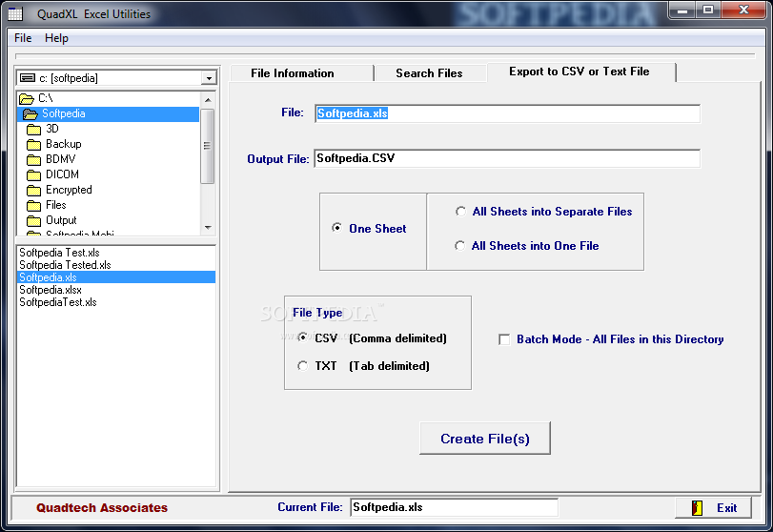773x532 pixels.
Task: Click the Current File field
Action: point(454,507)
